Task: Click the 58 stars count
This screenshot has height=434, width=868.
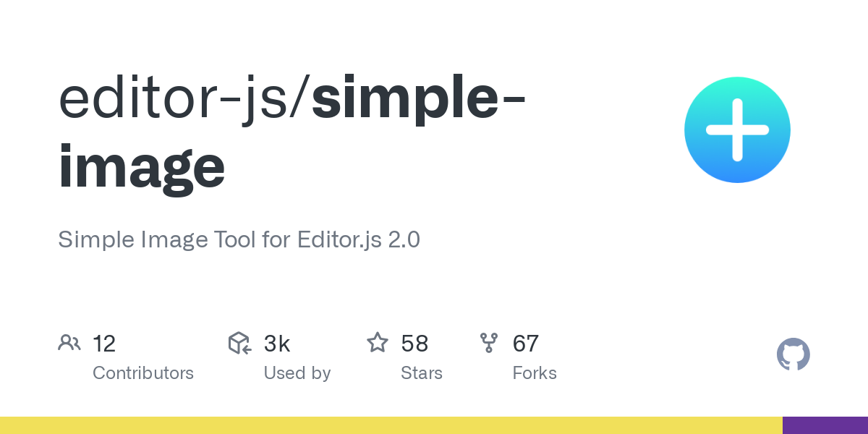Action: (414, 344)
